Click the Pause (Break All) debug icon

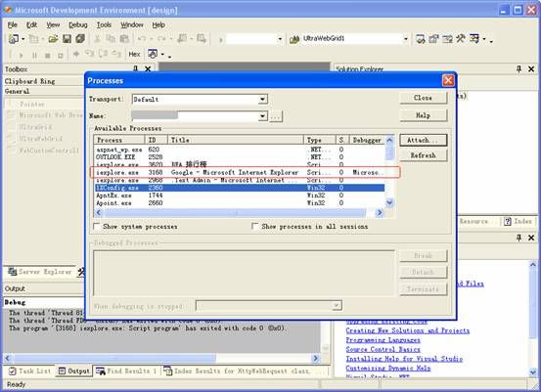pos(34,55)
